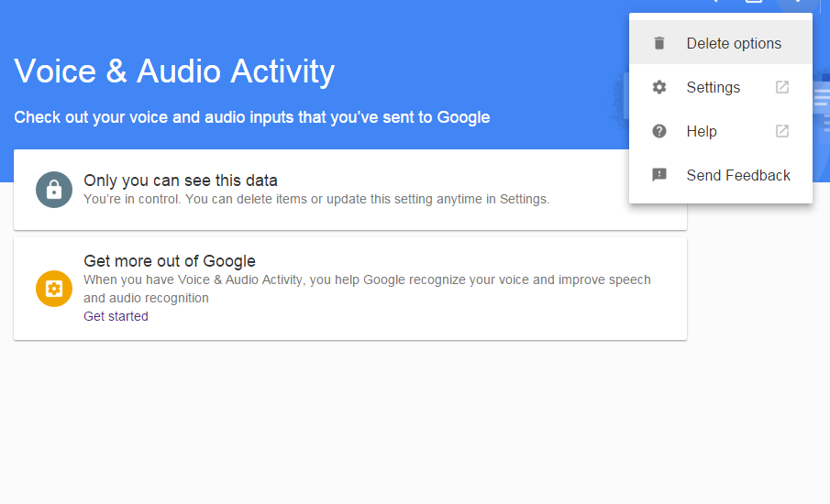Choose Delete options from the menu
Screen dimensions: 830x504
pos(734,43)
